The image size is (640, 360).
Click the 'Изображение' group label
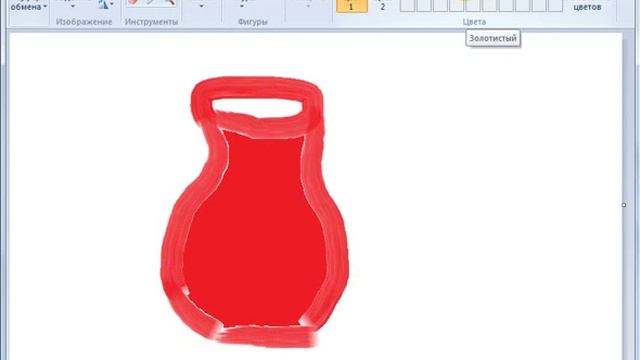tap(84, 22)
